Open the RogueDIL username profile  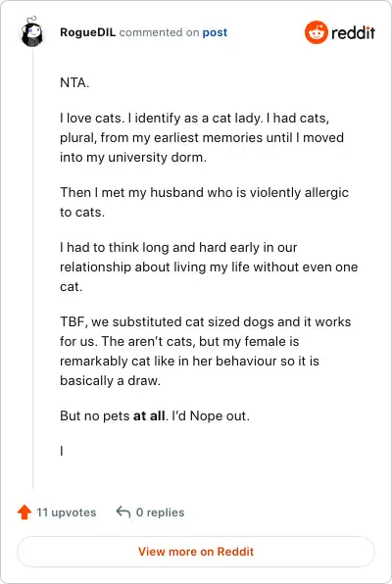(87, 32)
